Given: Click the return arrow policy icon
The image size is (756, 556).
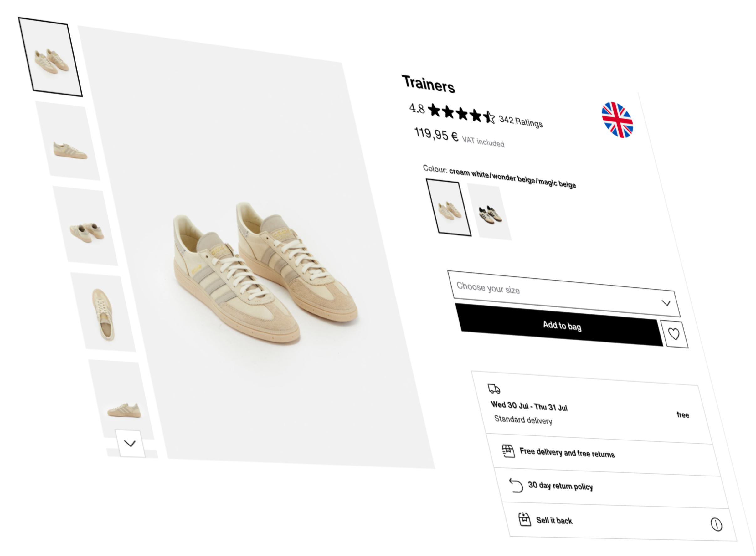Looking at the screenshot, I should tap(516, 485).
